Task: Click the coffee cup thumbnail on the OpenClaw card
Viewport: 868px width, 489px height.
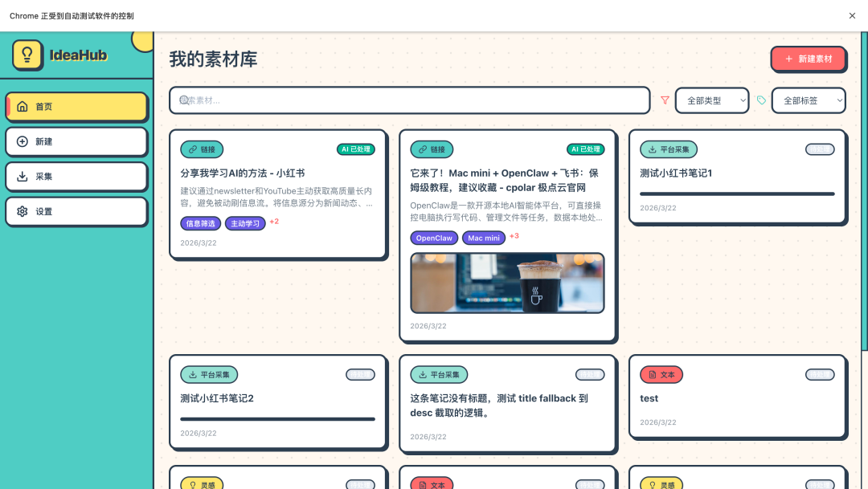Action: [x=507, y=283]
